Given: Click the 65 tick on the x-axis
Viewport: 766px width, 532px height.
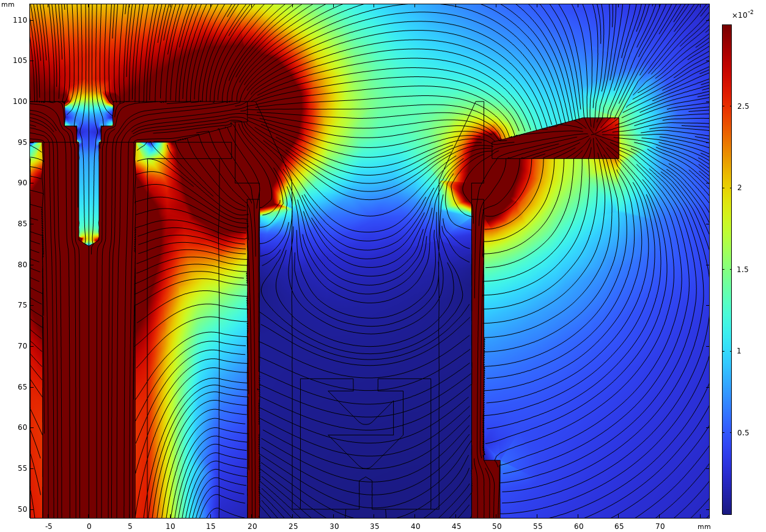Looking at the screenshot, I should tap(619, 526).
